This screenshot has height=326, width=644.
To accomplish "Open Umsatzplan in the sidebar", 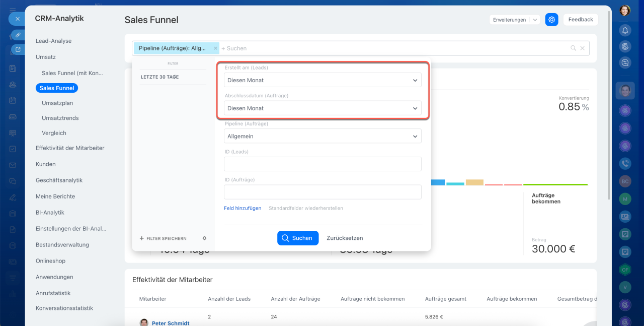I will [57, 103].
